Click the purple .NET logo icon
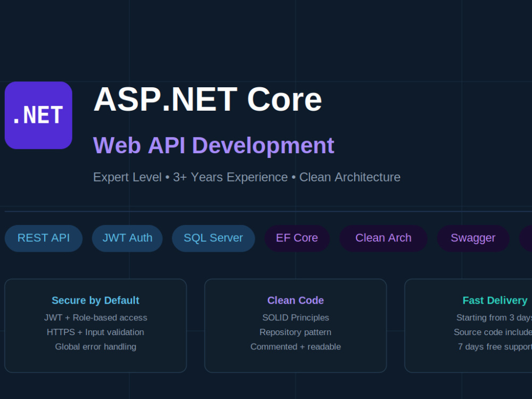532x399 pixels. coord(38,115)
